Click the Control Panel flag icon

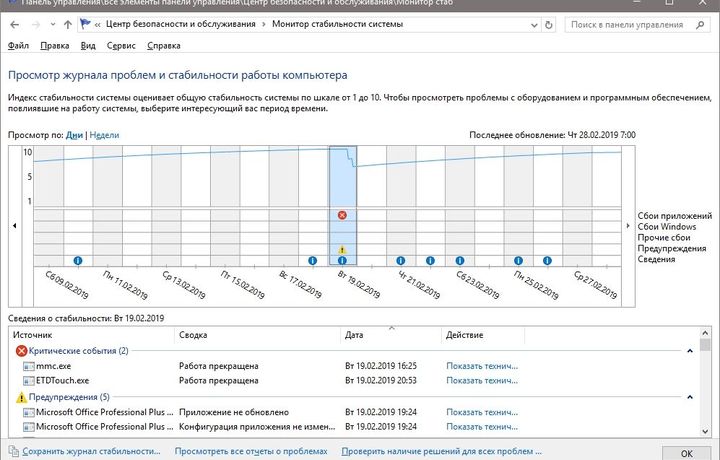pyautogui.click(x=85, y=24)
